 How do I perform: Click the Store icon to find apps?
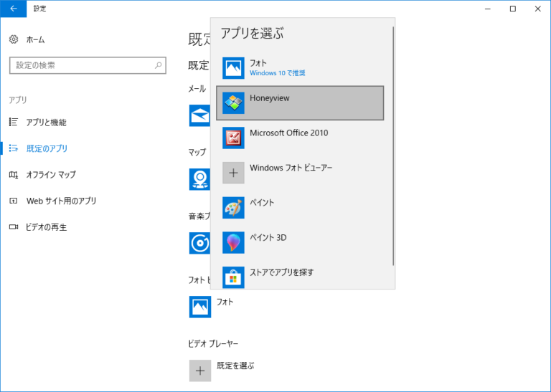[x=234, y=277]
